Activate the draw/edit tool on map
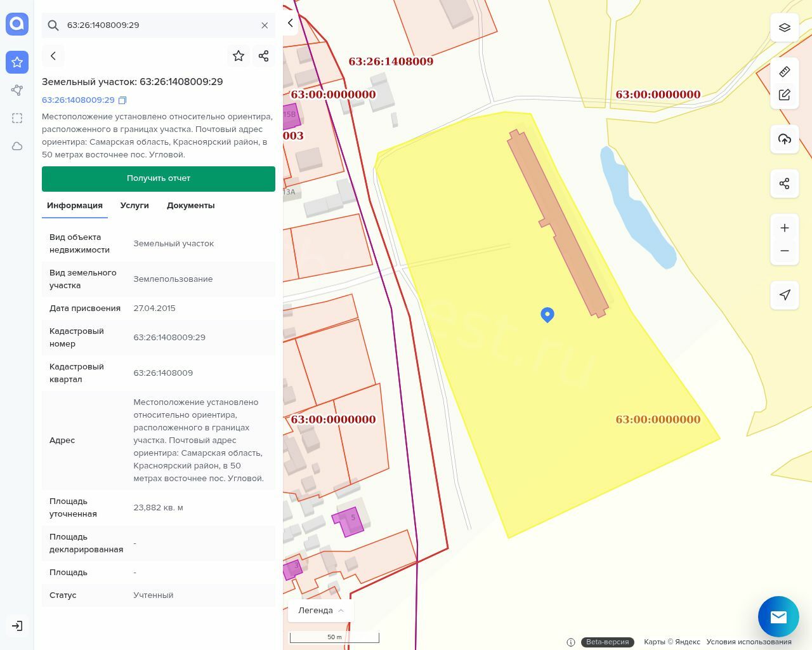Viewport: 812px width, 650px height. click(x=785, y=95)
